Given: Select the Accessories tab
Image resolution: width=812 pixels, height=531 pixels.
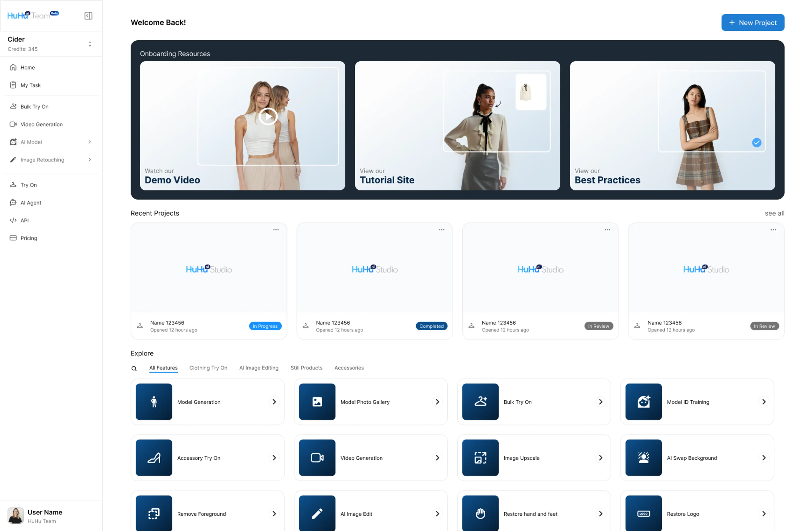Looking at the screenshot, I should (x=349, y=368).
